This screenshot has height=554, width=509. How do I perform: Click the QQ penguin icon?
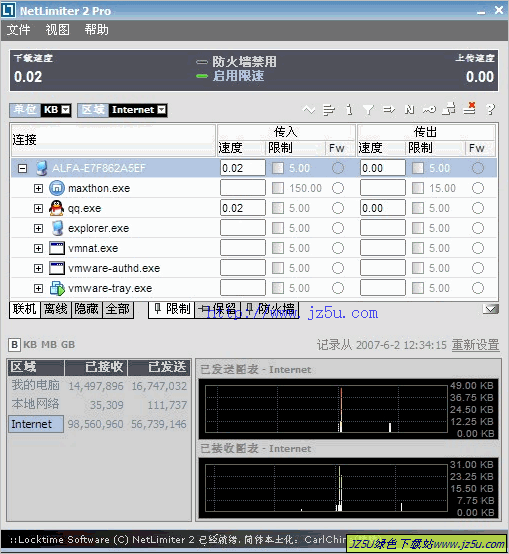click(56, 208)
